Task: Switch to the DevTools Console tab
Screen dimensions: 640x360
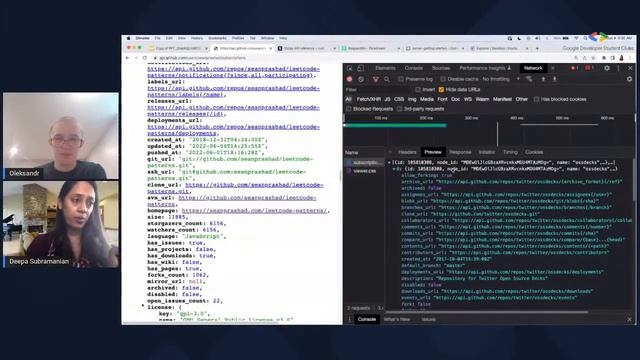Action: 413,68
